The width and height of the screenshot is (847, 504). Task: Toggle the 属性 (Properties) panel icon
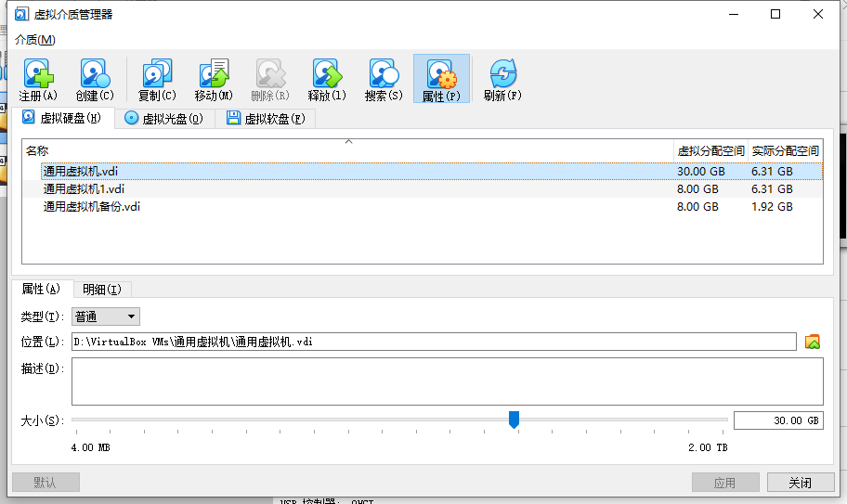(441, 75)
